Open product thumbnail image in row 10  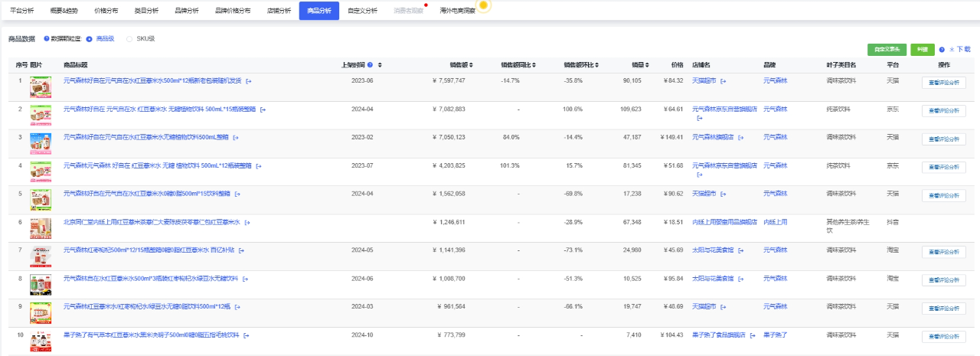(x=40, y=341)
